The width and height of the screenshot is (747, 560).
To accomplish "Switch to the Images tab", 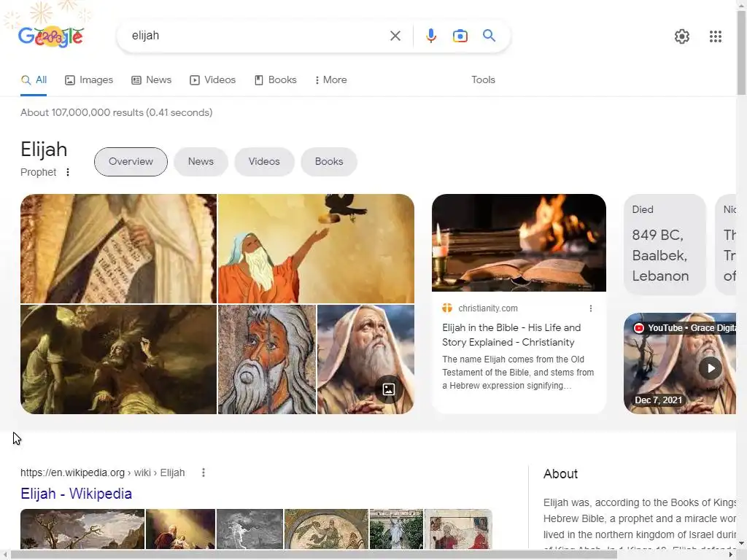I will [89, 80].
